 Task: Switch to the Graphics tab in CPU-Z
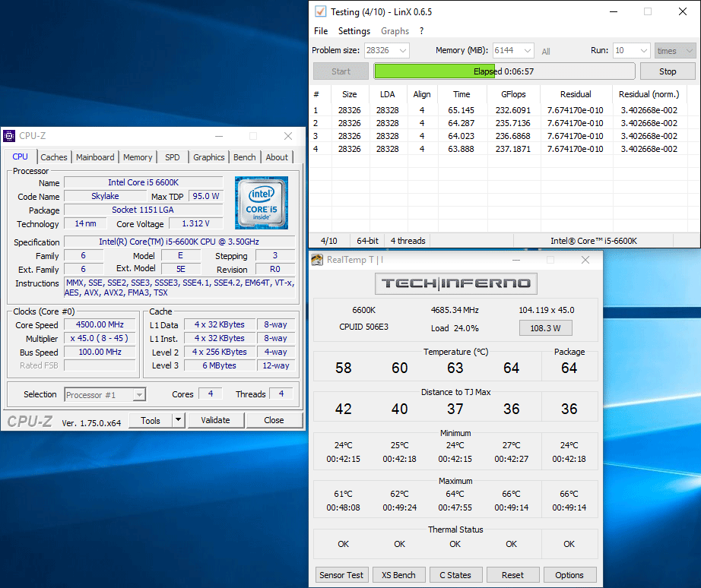point(209,157)
